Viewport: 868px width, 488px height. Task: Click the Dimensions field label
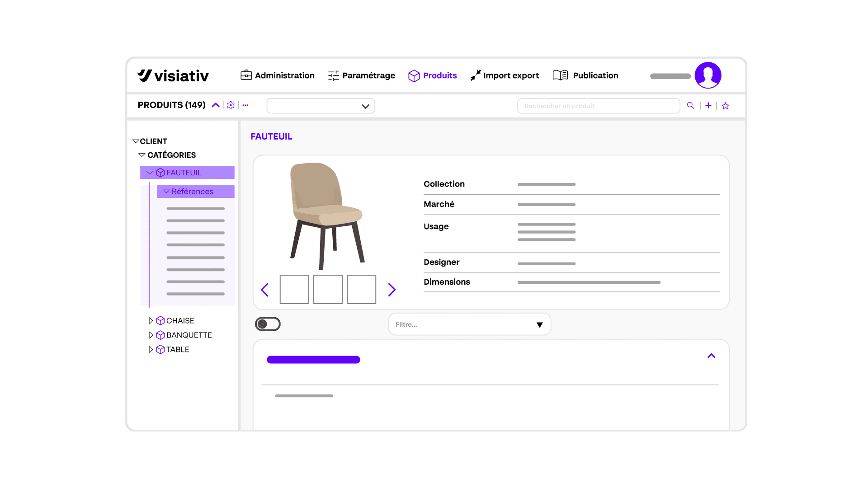click(x=447, y=282)
